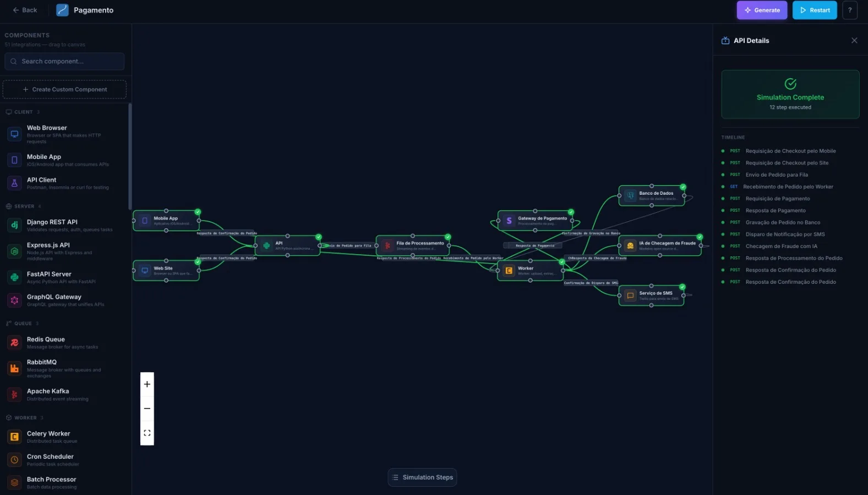Screen dimensions: 868x495
Task: Select the Fila de Processamento node
Action: [413, 245]
